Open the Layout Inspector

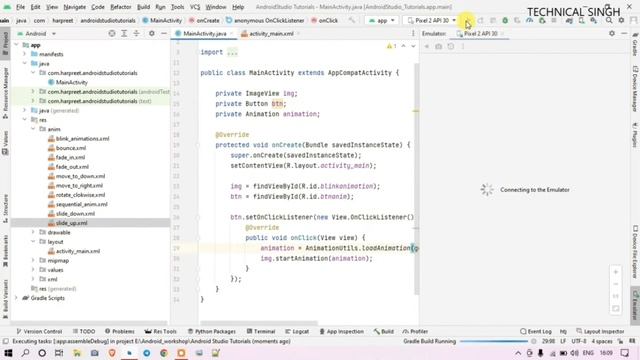(600, 331)
